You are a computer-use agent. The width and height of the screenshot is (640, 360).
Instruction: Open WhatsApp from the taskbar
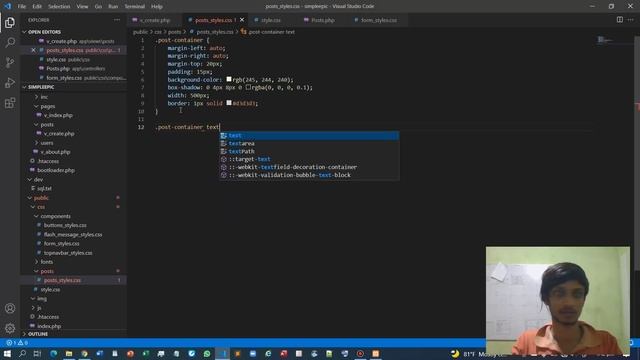[x=207, y=353]
